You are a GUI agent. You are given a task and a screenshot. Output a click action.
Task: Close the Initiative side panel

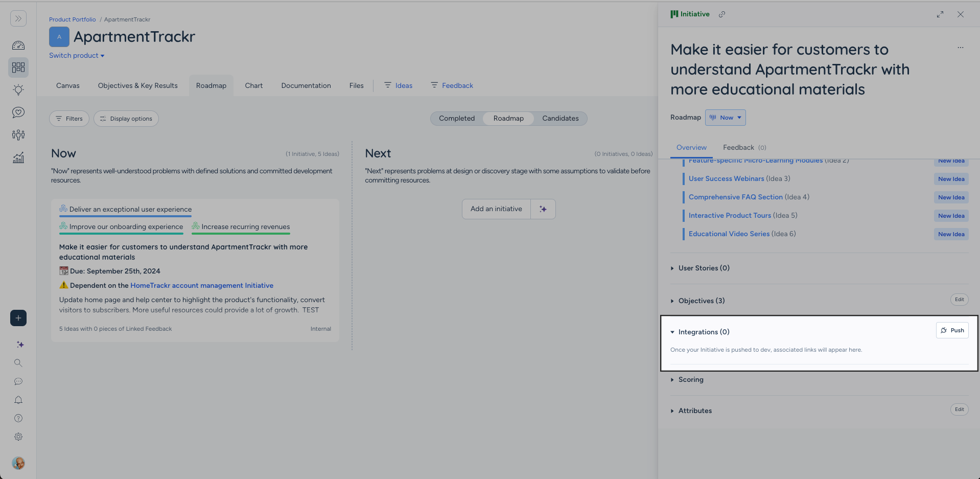(x=961, y=14)
